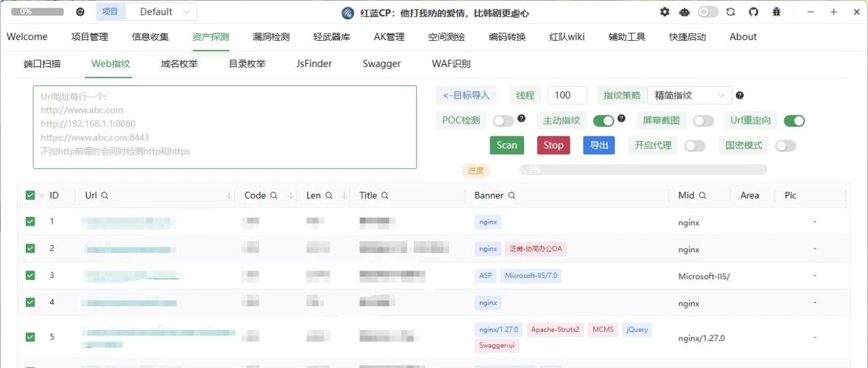Search the Code column via magnifier icon
Screen dimensions: 868x368
coord(274,195)
